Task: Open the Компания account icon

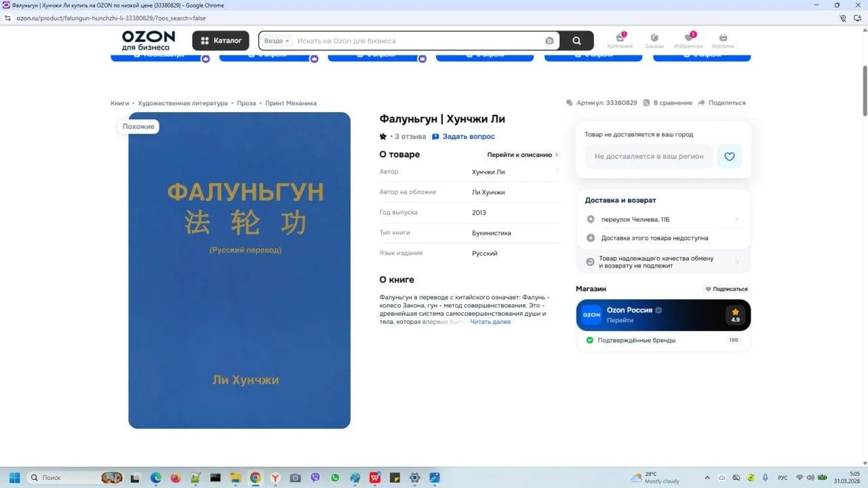Action: tap(620, 40)
